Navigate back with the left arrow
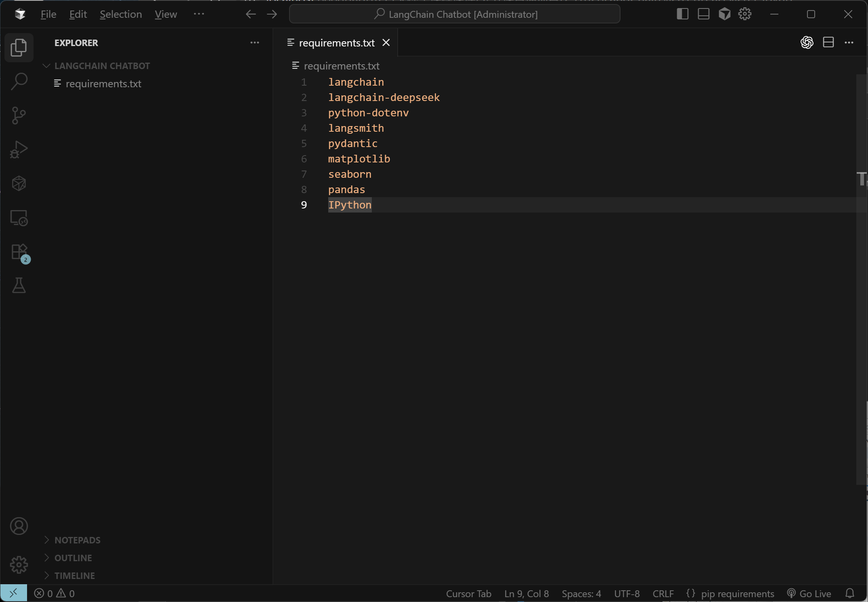 click(x=251, y=14)
